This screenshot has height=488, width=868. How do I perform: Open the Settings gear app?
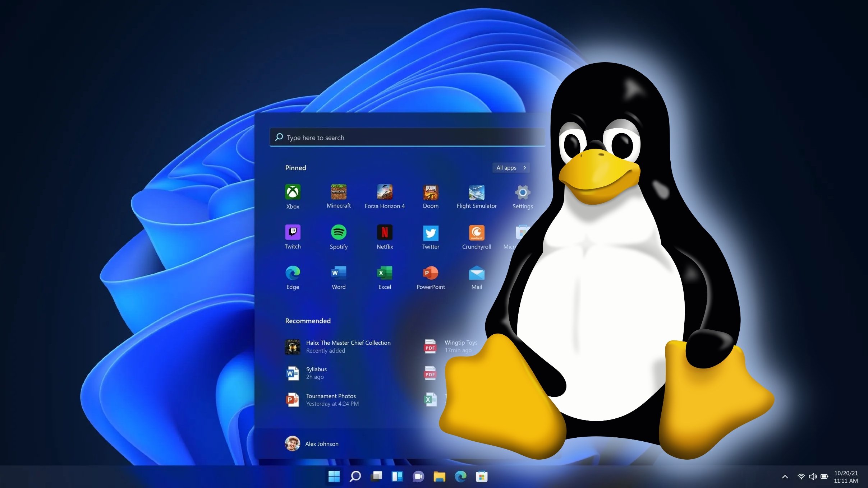pos(523,196)
